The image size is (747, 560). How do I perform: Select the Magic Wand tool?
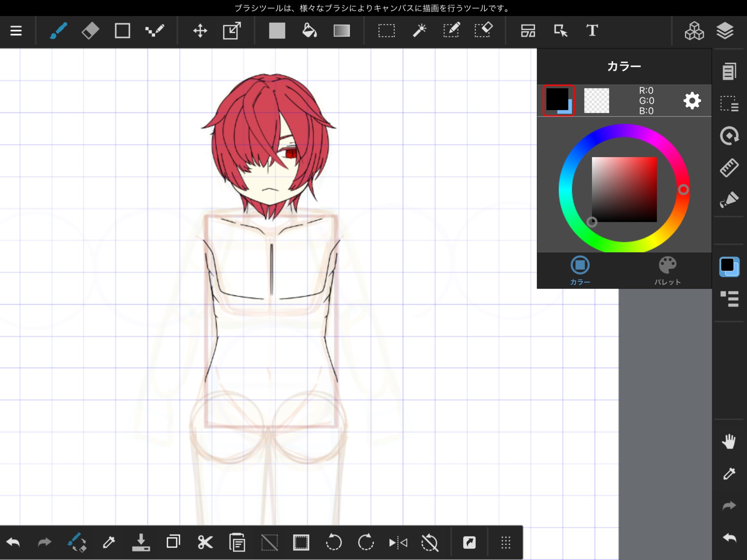click(419, 31)
